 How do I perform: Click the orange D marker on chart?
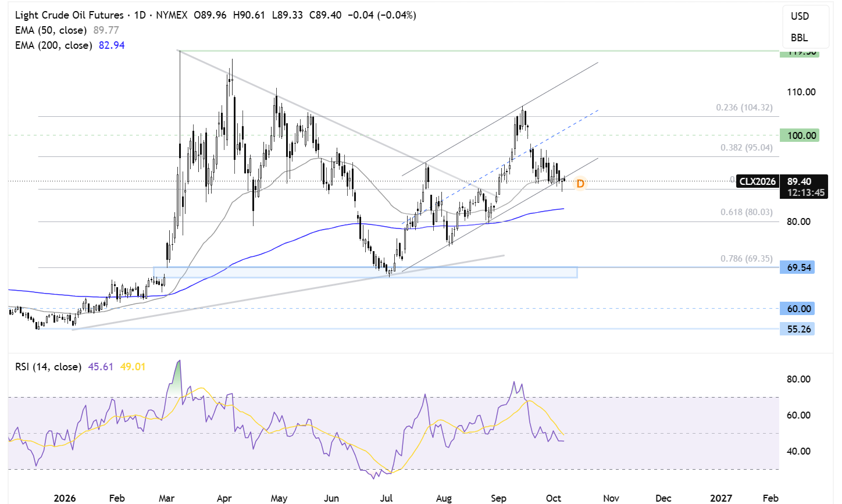coord(580,184)
